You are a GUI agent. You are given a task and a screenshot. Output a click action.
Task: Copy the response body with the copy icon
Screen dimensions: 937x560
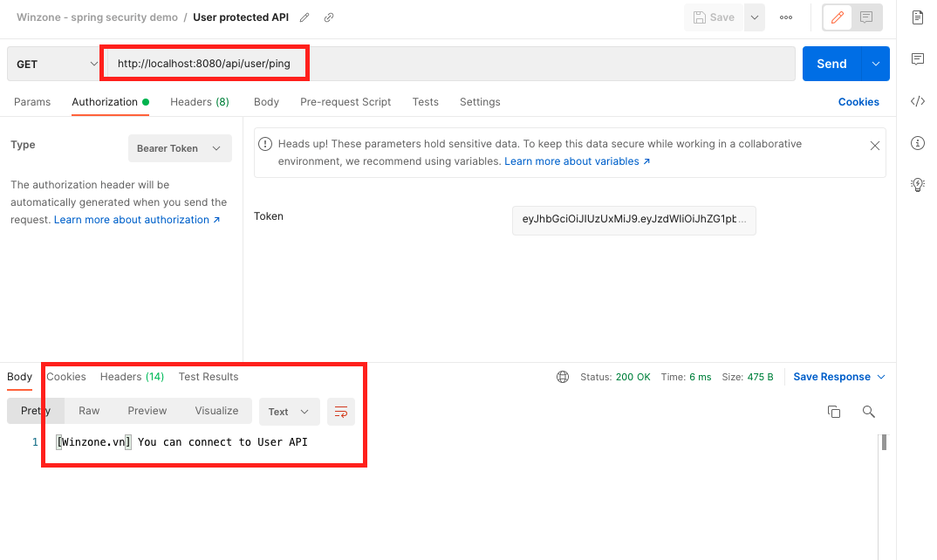coord(834,412)
